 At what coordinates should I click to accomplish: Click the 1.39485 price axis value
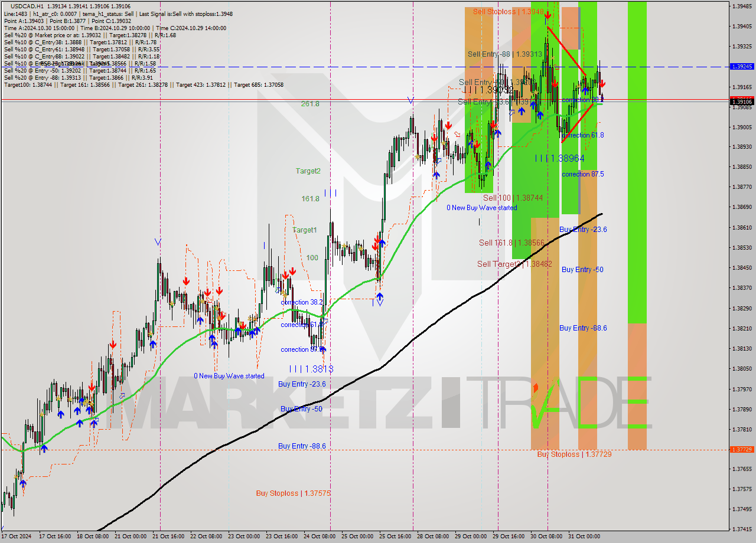click(742, 6)
